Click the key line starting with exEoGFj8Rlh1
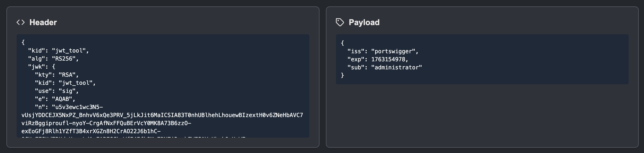This screenshot has width=644, height=153. (x=91, y=131)
